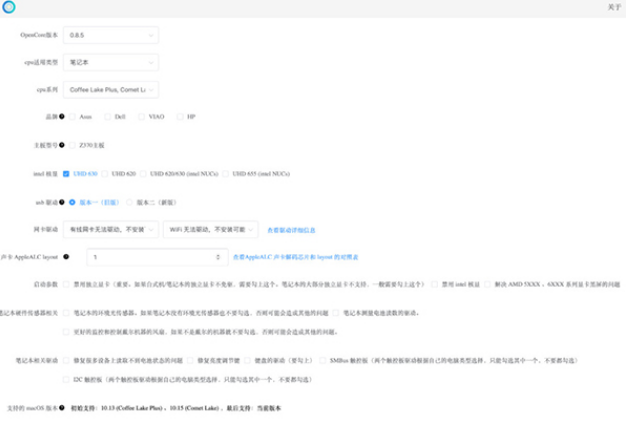
Task: Check 禁用 intel 核显 checkbox
Action: click(x=434, y=284)
